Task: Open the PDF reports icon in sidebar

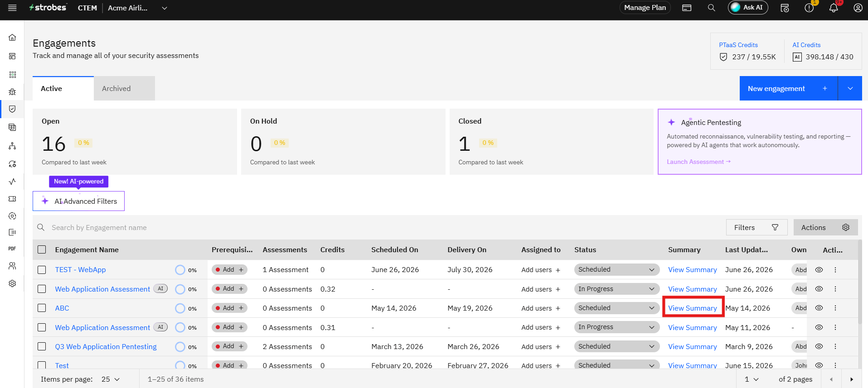Action: [x=12, y=249]
